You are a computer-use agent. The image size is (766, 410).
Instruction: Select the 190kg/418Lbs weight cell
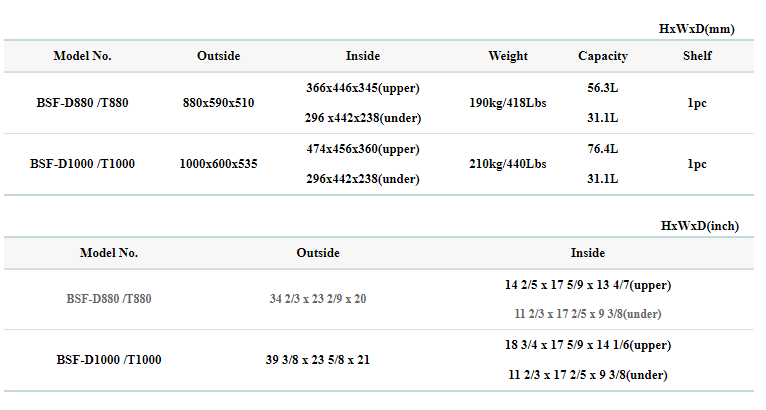pyautogui.click(x=508, y=103)
